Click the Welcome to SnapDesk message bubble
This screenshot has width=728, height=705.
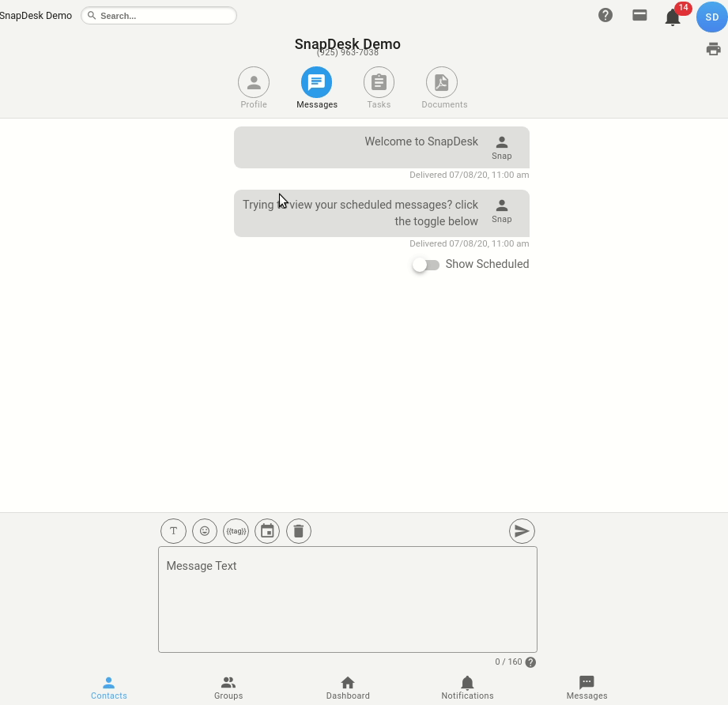[382, 147]
